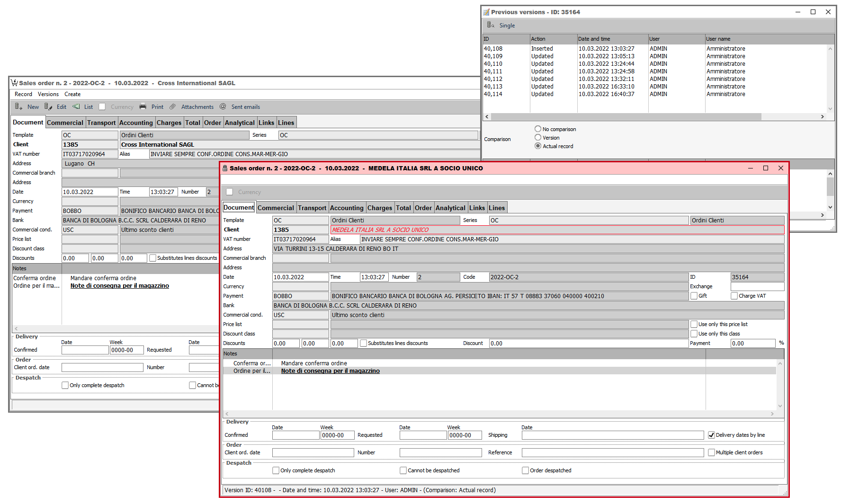Sort by User name column header
Screen dimensions: 841x504
coord(769,39)
